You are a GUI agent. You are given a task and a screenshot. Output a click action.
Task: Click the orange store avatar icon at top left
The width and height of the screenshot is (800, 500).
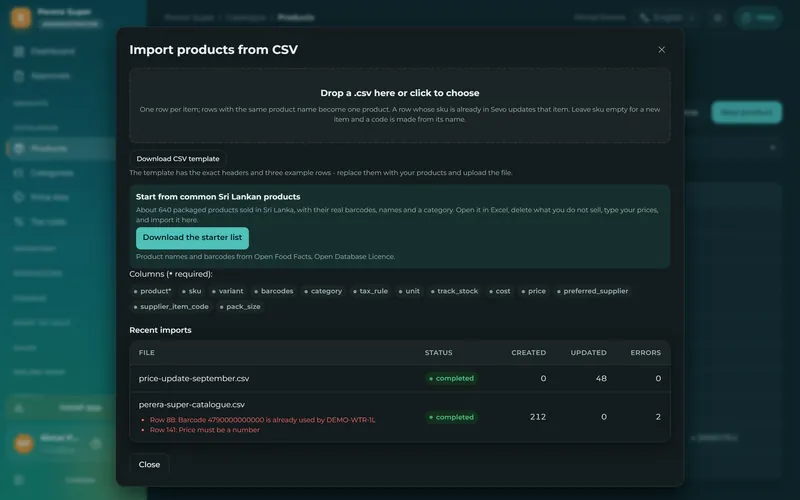21,18
